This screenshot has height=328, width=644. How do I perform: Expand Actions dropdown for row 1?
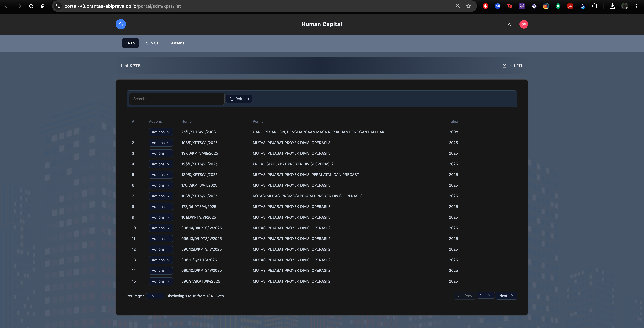[x=161, y=132]
